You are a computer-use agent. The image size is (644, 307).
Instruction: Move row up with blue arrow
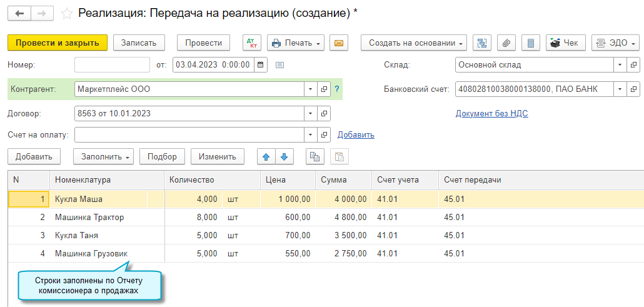pyautogui.click(x=266, y=156)
